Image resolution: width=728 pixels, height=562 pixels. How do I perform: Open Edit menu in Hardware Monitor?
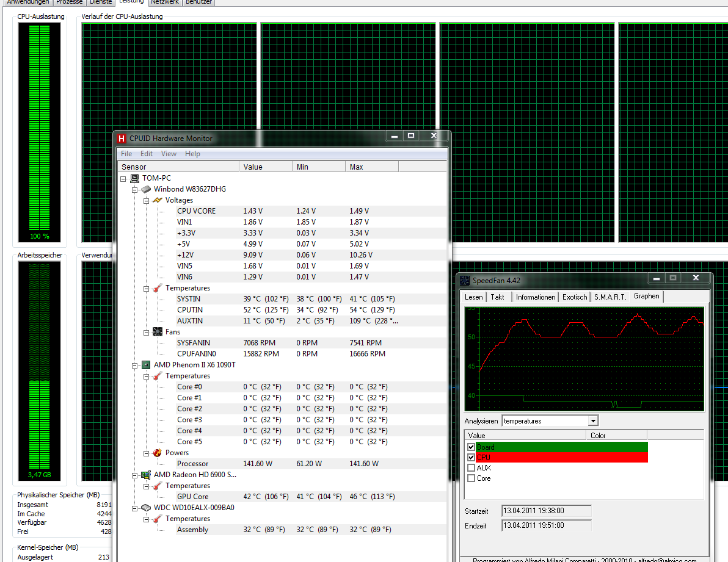click(x=146, y=154)
